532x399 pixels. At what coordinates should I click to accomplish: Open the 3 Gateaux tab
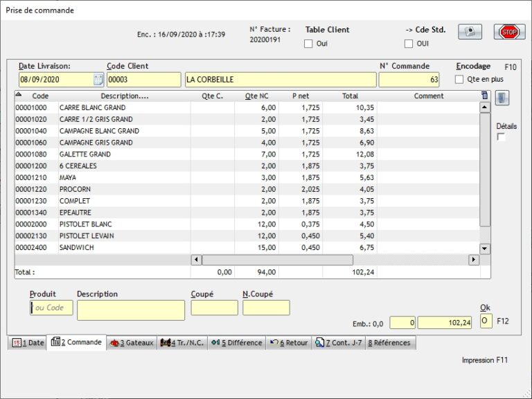point(132,343)
